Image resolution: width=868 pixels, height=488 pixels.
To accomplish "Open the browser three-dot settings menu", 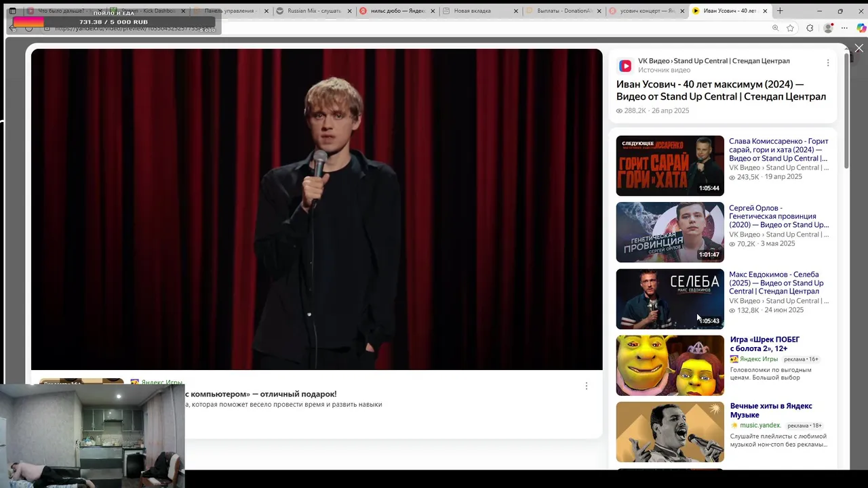I will 844,28.
